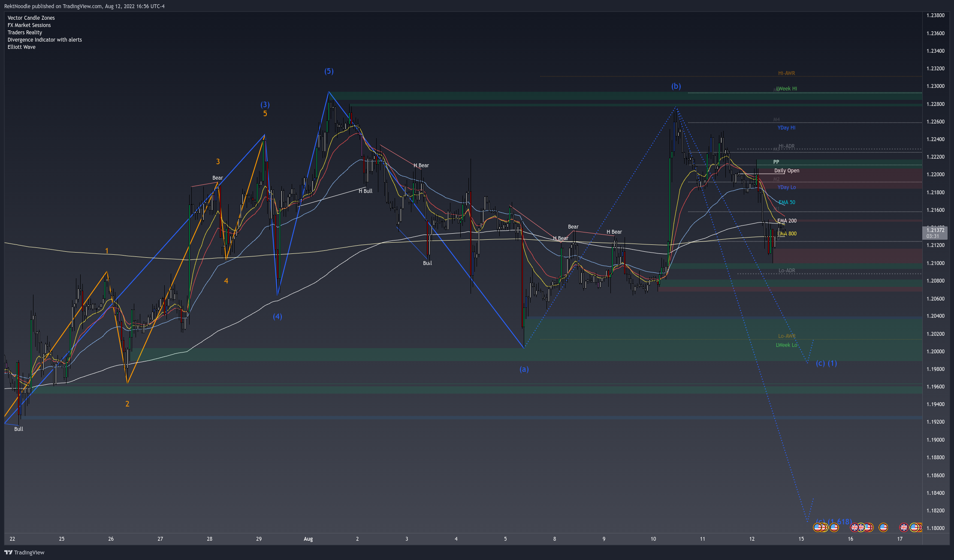The image size is (954, 560).
Task: Select the Elliott Wave indicator label
Action: tap(21, 47)
